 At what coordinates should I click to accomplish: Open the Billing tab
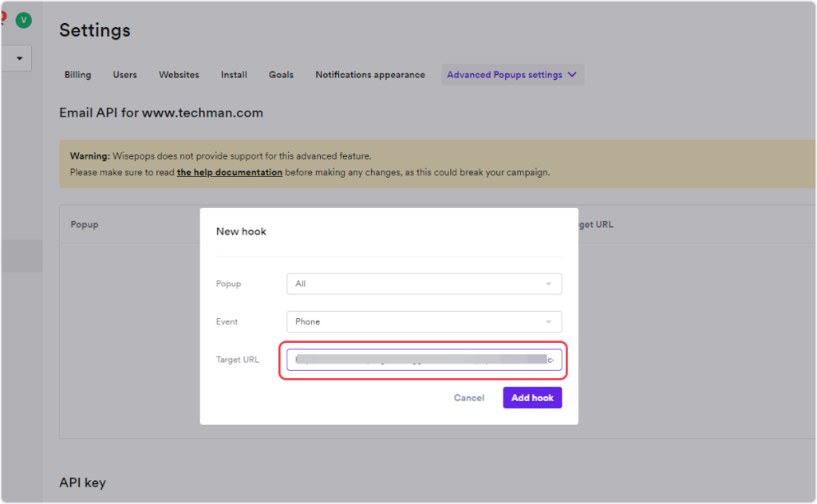pos(77,75)
